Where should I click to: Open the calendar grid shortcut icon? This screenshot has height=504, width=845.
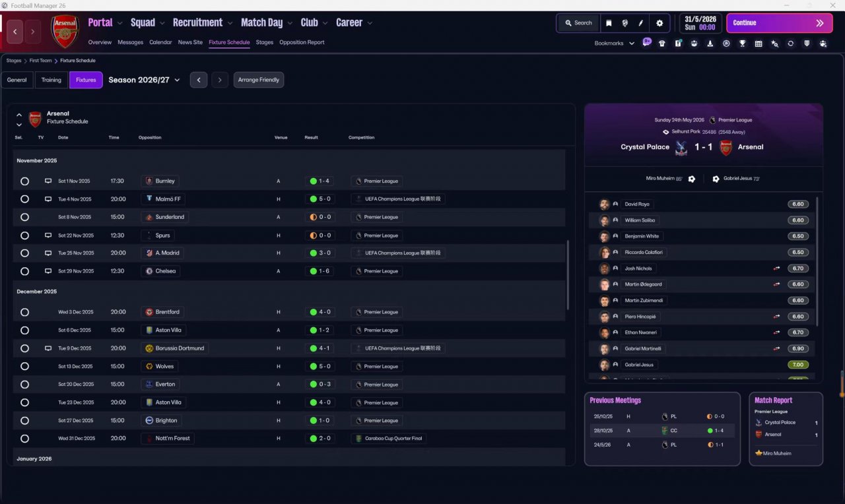point(759,44)
